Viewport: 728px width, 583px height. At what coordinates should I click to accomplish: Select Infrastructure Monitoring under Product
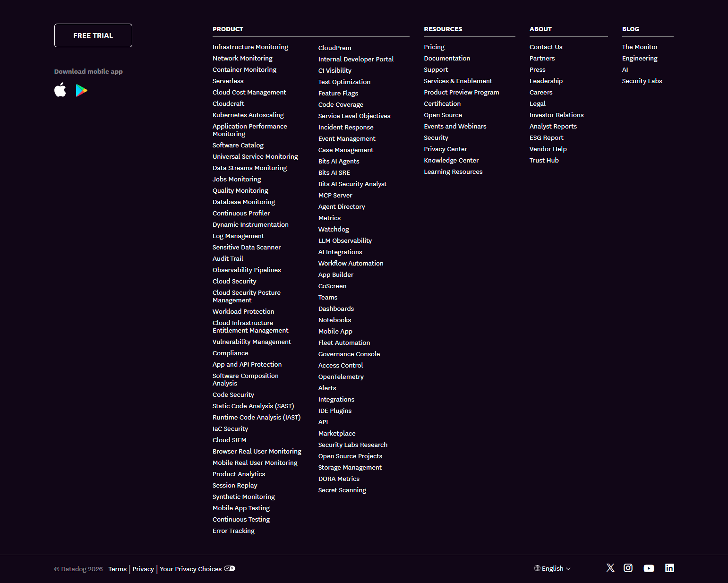(250, 47)
